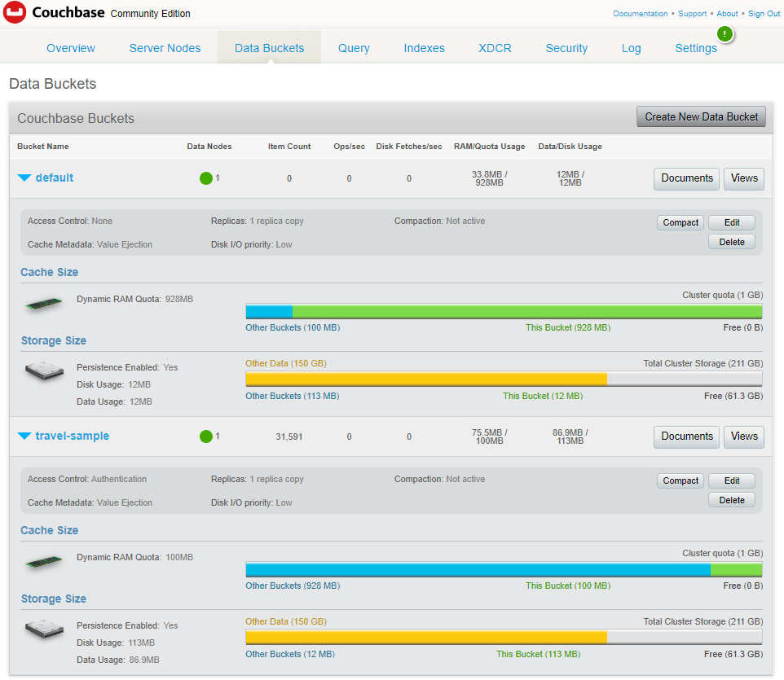784x680 pixels.
Task: Click the green alert notification badge
Action: click(725, 34)
